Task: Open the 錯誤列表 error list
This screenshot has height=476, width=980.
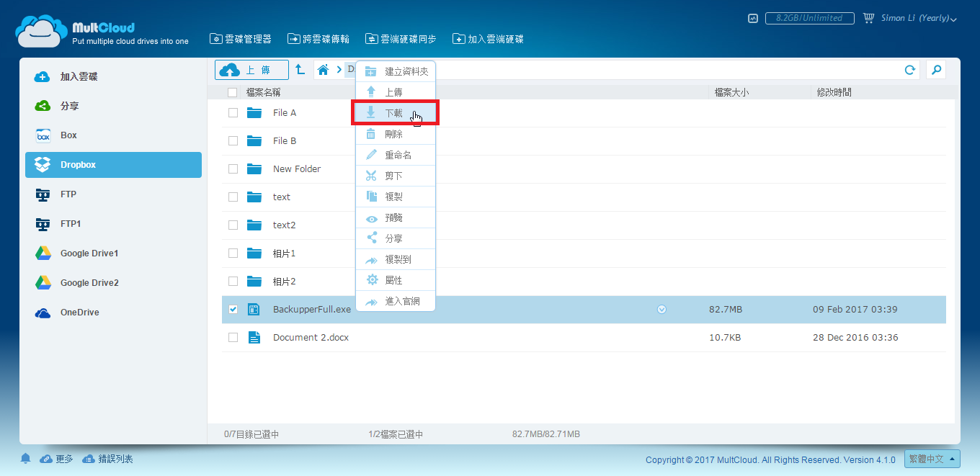Action: pyautogui.click(x=107, y=459)
